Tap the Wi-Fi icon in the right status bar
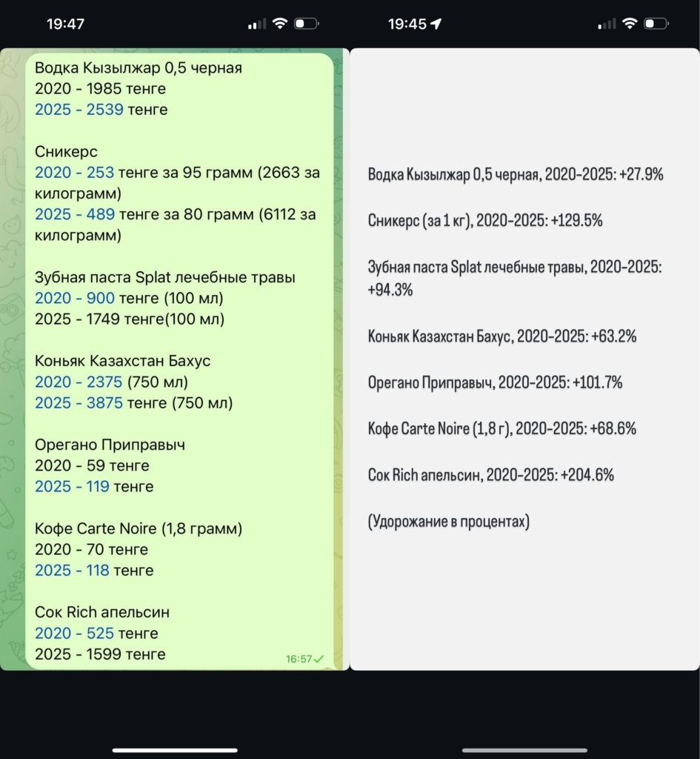The height and width of the screenshot is (759, 700). 629,24
